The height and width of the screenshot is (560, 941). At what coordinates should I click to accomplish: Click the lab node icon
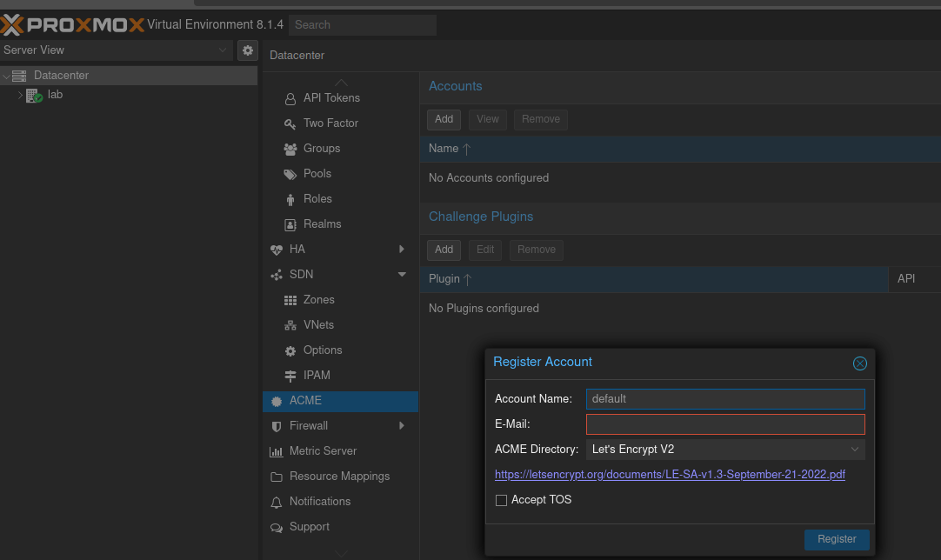[34, 96]
